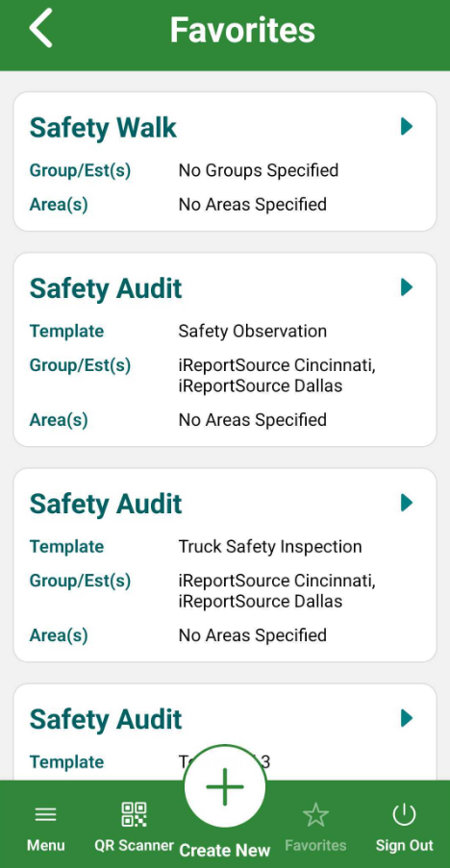450x868 pixels.
Task: Open the Safety Observation template text
Action: [252, 331]
